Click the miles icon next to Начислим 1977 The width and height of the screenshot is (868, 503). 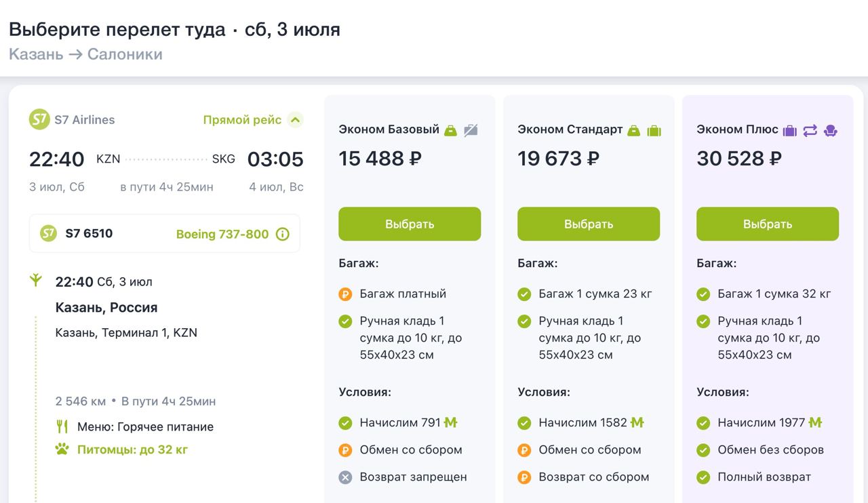click(815, 422)
